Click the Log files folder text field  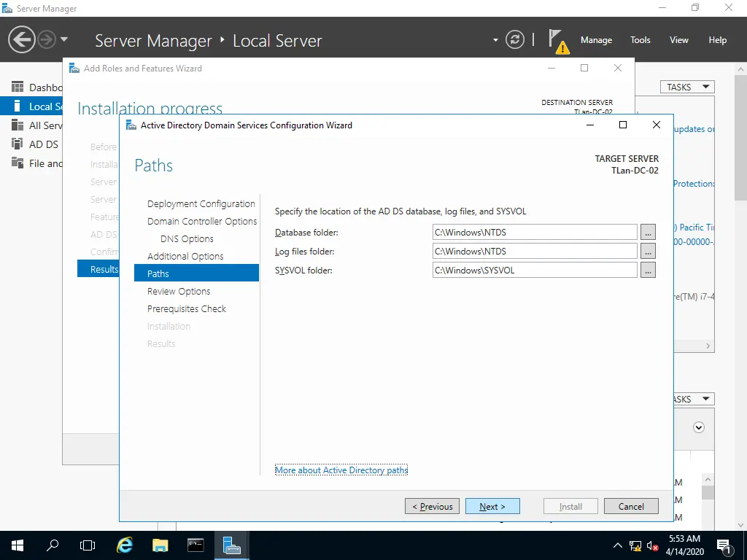click(x=535, y=251)
